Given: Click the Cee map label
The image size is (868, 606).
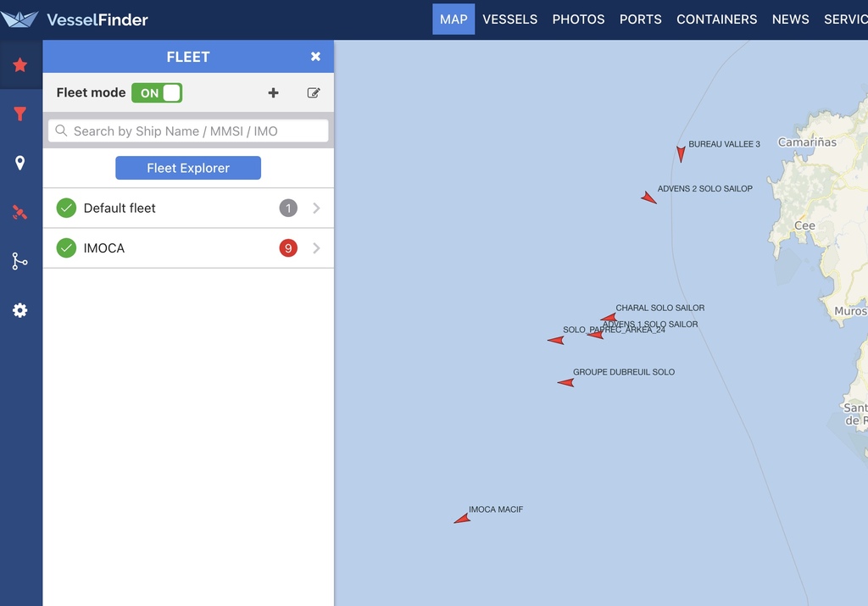Looking at the screenshot, I should 804,225.
